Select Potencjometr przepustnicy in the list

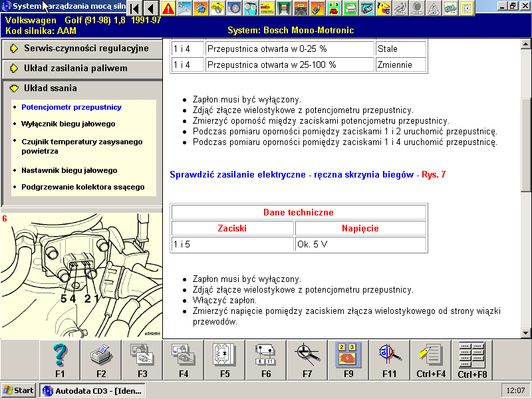click(x=71, y=107)
